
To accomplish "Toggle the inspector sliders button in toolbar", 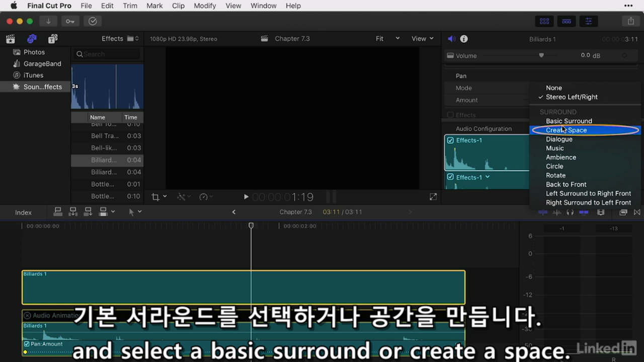I will pos(589,21).
